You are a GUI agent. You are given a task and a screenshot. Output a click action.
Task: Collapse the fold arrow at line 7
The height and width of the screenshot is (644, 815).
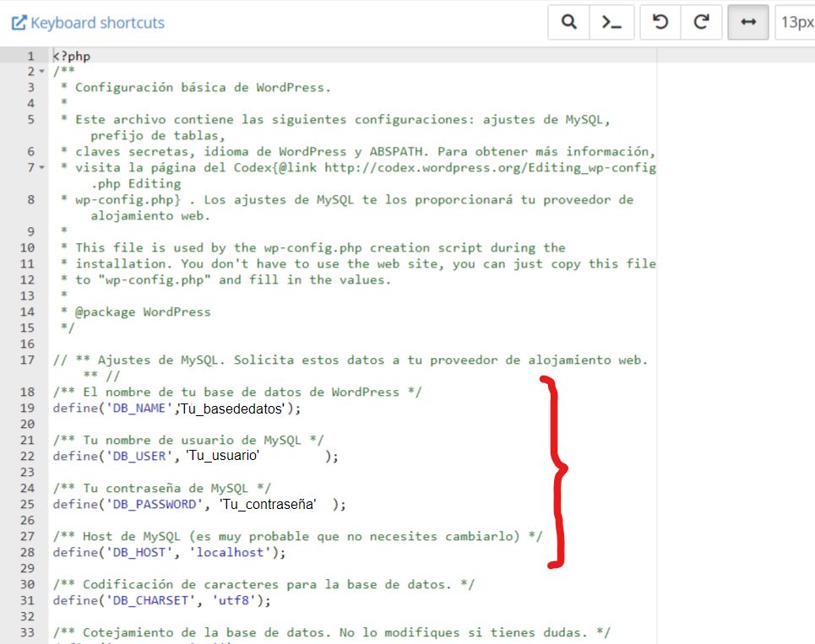[42, 167]
